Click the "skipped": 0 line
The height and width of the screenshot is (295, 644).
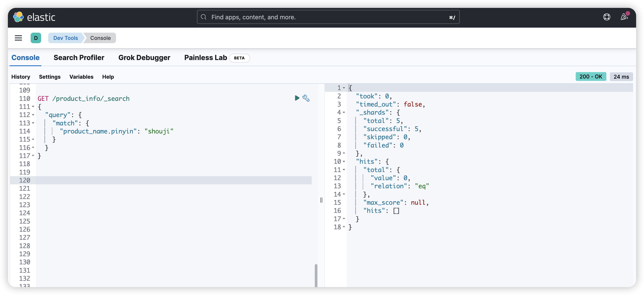387,137
